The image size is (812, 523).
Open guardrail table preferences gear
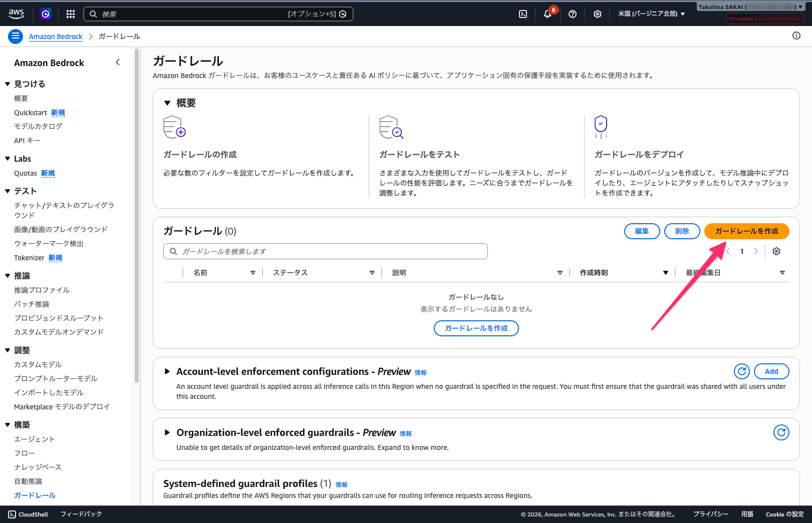point(776,251)
